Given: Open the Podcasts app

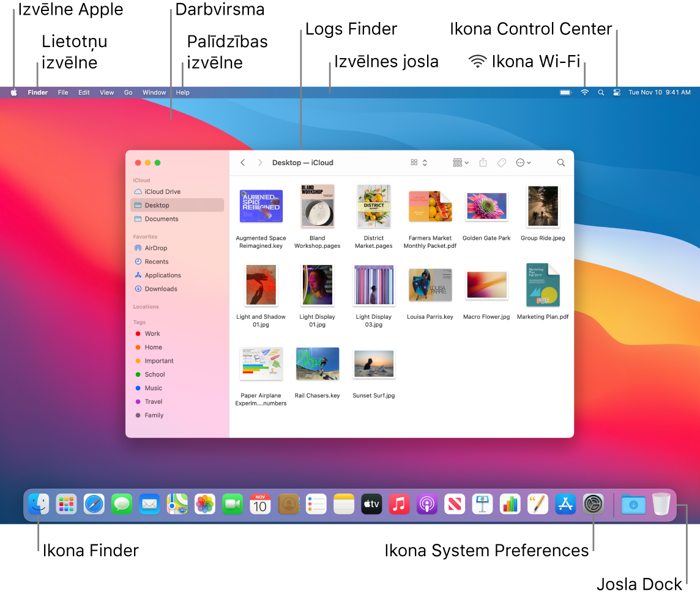Looking at the screenshot, I should coord(426,504).
